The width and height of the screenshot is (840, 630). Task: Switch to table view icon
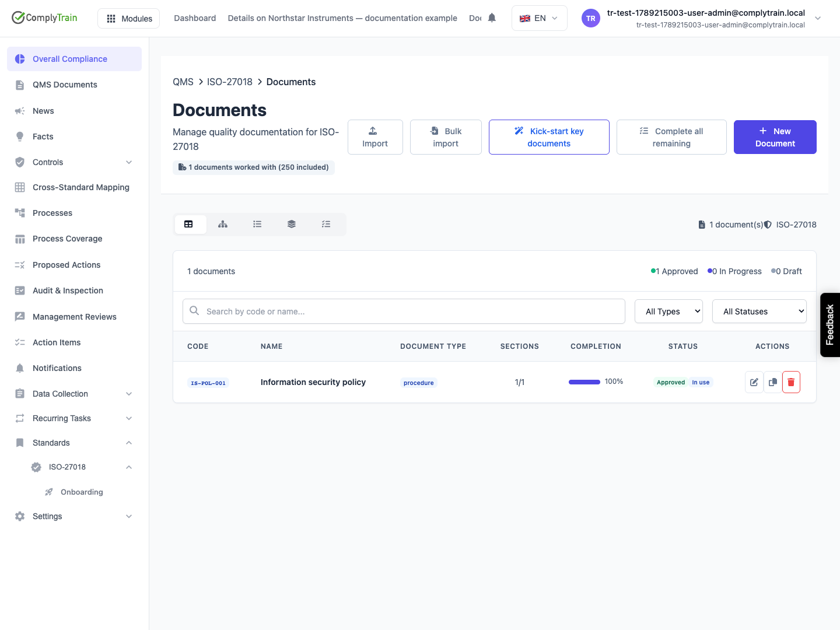(x=188, y=224)
